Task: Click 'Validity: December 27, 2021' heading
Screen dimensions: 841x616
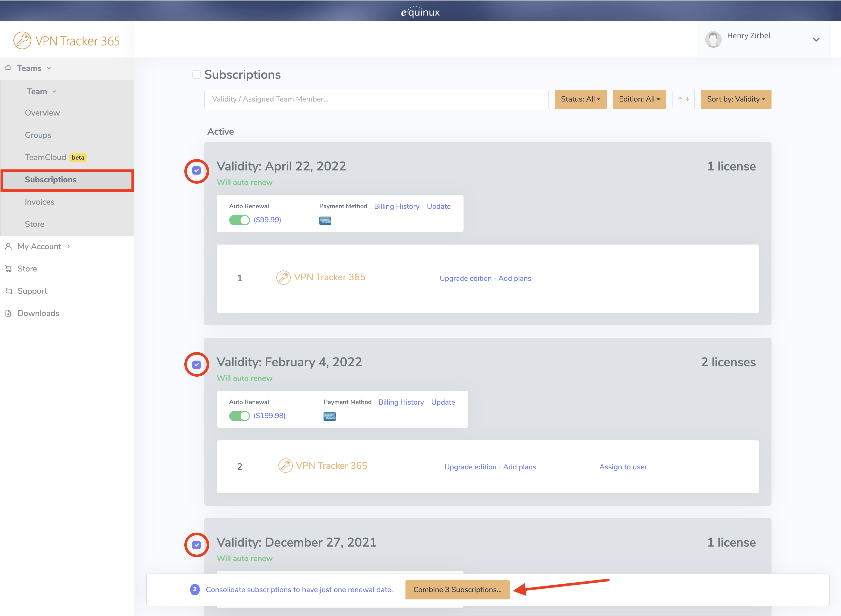Action: coord(296,542)
